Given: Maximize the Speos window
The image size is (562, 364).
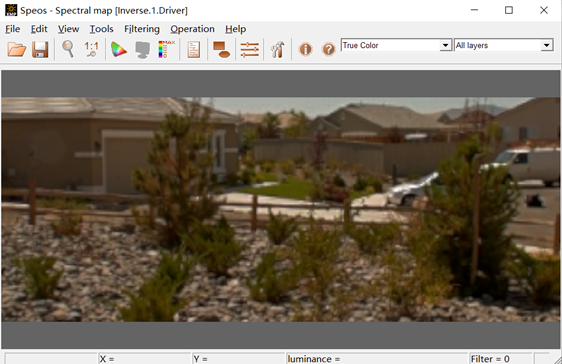Looking at the screenshot, I should point(509,10).
